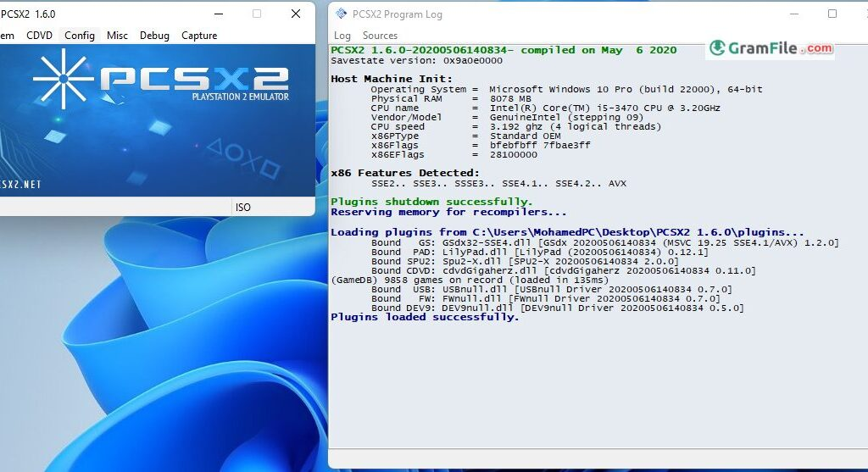868x472 pixels.
Task: Click the 'x86Flags' bfebfbff log line
Action: coord(481,146)
